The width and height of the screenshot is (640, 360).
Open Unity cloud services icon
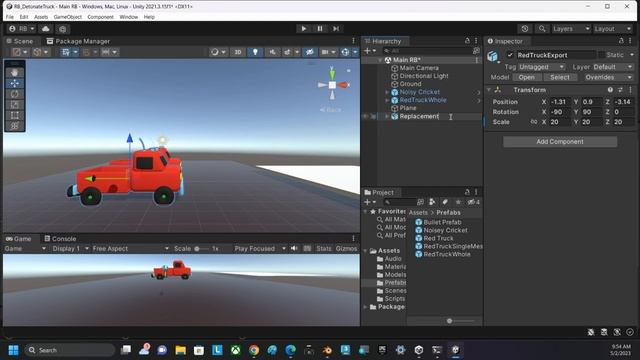(x=46, y=29)
